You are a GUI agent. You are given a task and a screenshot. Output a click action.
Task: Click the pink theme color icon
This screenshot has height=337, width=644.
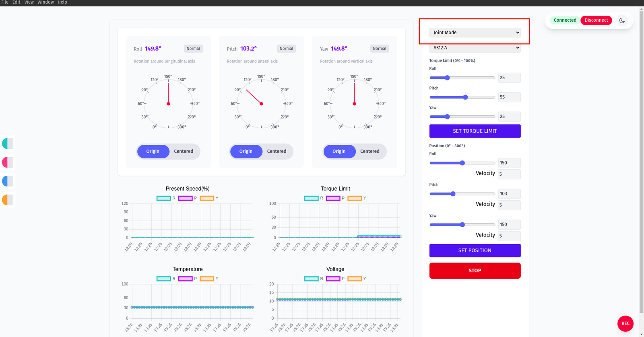coord(8,162)
